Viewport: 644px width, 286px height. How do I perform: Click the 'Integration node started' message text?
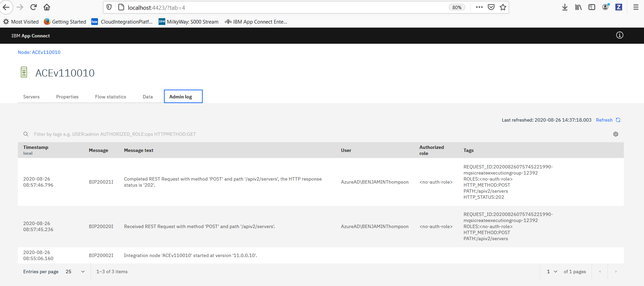click(191, 255)
